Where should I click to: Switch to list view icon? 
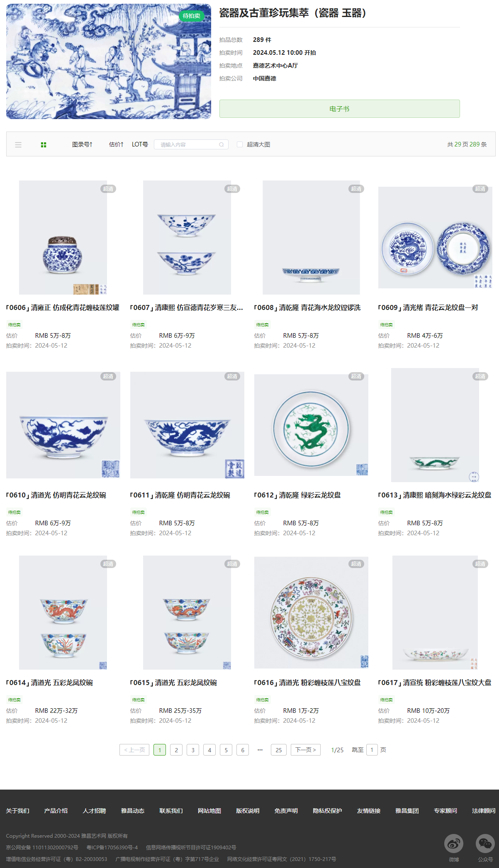click(x=18, y=145)
